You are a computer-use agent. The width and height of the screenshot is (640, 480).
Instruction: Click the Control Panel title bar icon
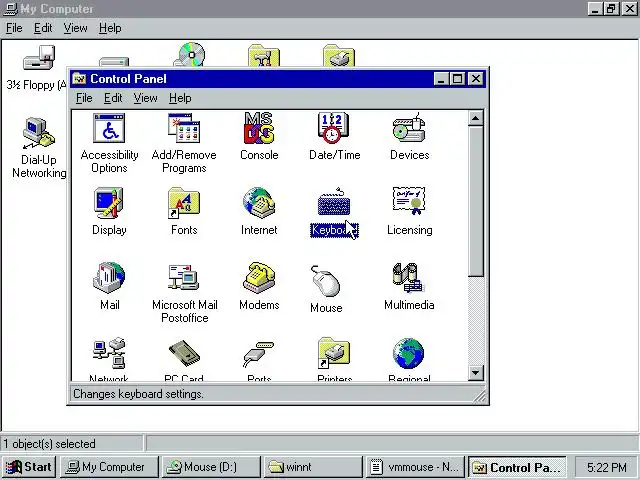(79, 79)
